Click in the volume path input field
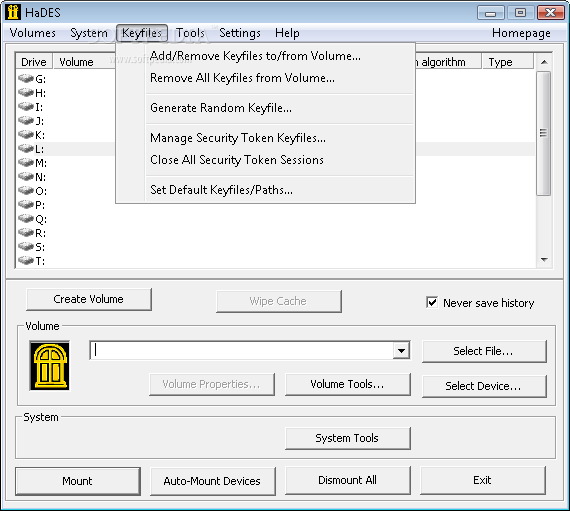 point(241,351)
